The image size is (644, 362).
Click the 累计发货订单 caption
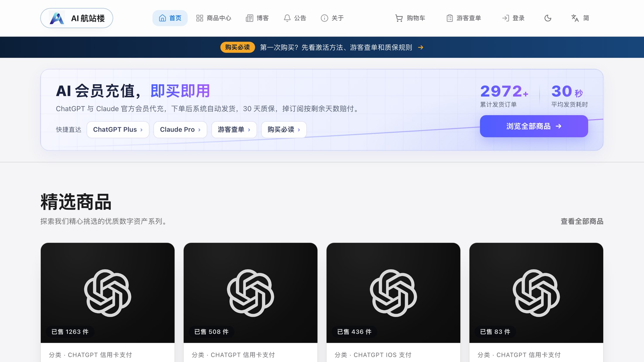pos(499,104)
